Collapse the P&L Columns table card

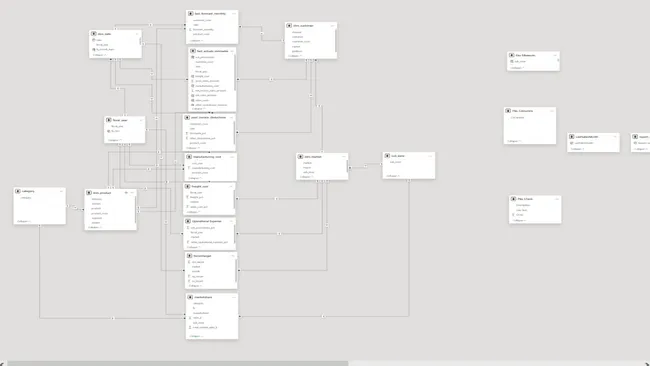[514, 141]
